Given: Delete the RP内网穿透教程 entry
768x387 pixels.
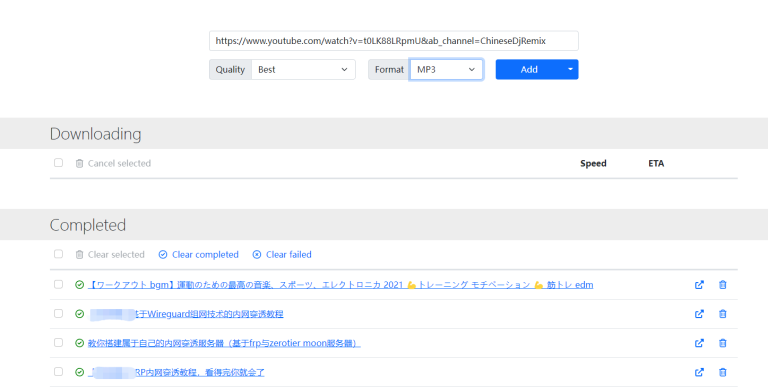Looking at the screenshot, I should pyautogui.click(x=722, y=372).
